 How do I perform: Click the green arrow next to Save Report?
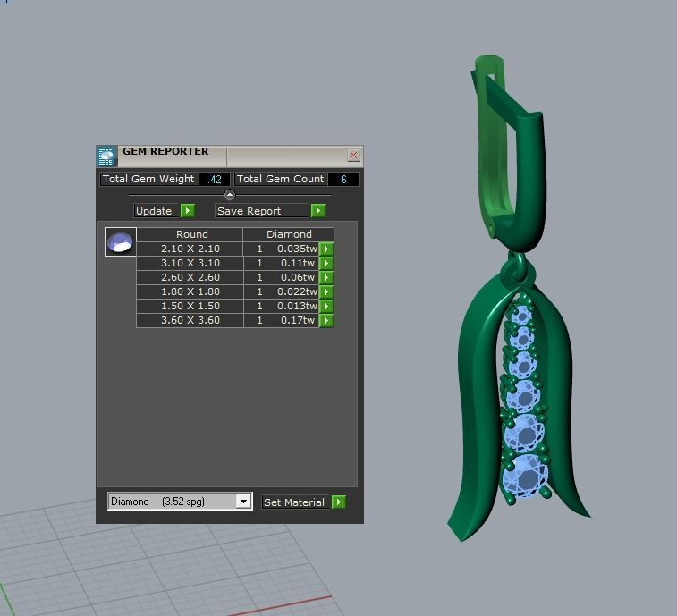tap(318, 211)
